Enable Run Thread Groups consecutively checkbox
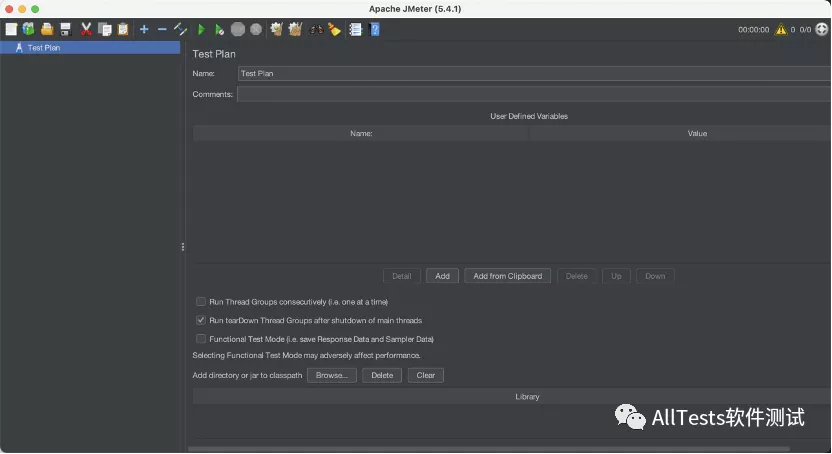 (201, 302)
